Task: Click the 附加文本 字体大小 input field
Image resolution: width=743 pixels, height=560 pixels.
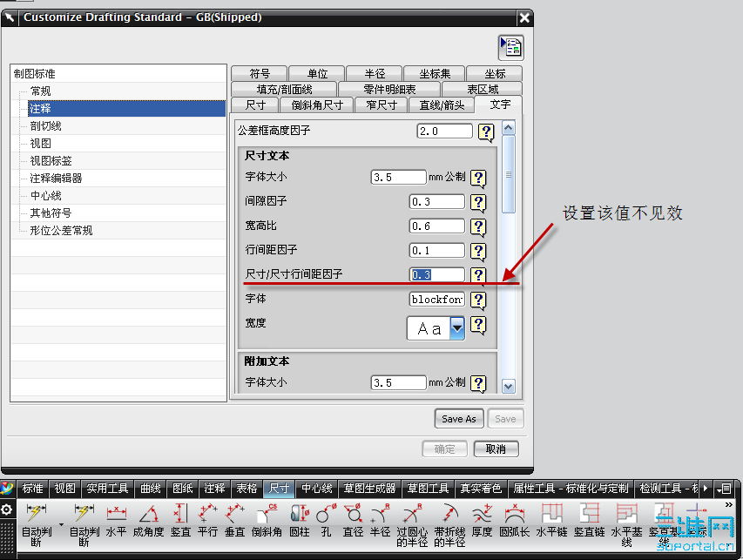Action: click(399, 382)
